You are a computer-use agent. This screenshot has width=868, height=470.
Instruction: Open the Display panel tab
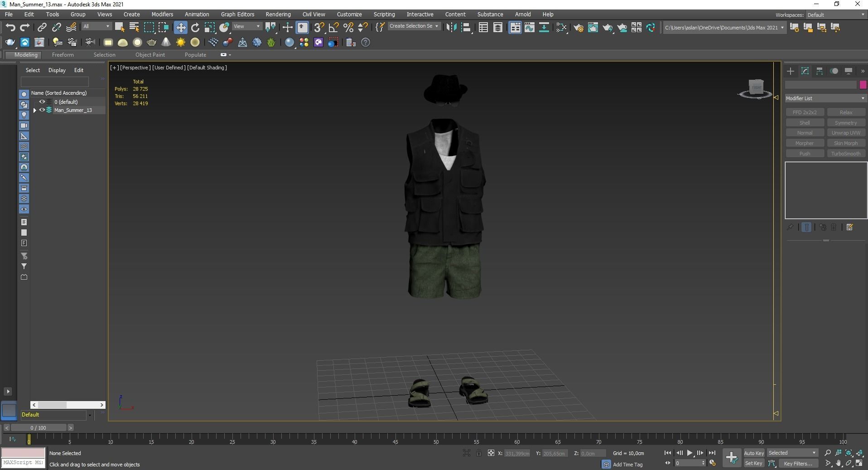[849, 71]
